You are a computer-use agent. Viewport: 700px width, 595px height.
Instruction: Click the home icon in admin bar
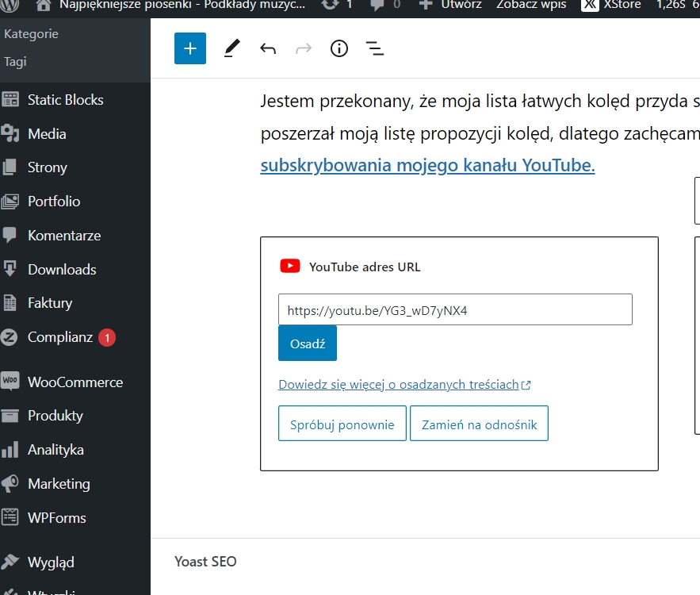coord(44,6)
